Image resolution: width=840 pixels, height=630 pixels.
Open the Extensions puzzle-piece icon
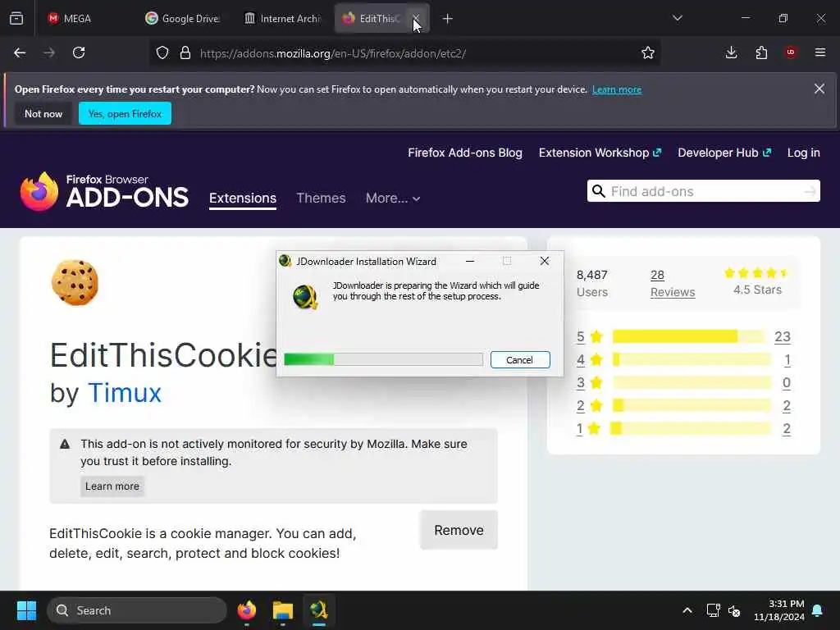coord(761,52)
